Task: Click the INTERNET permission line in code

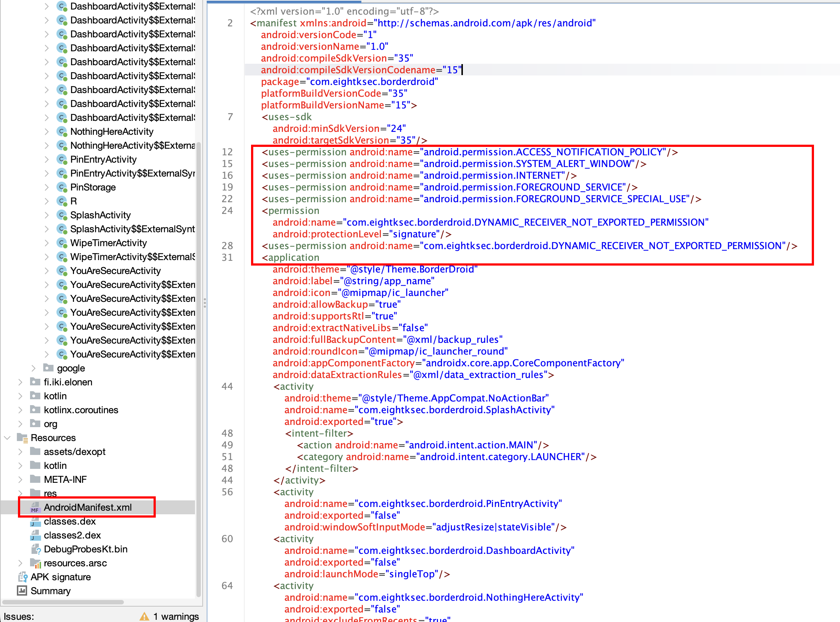Action: click(x=419, y=175)
